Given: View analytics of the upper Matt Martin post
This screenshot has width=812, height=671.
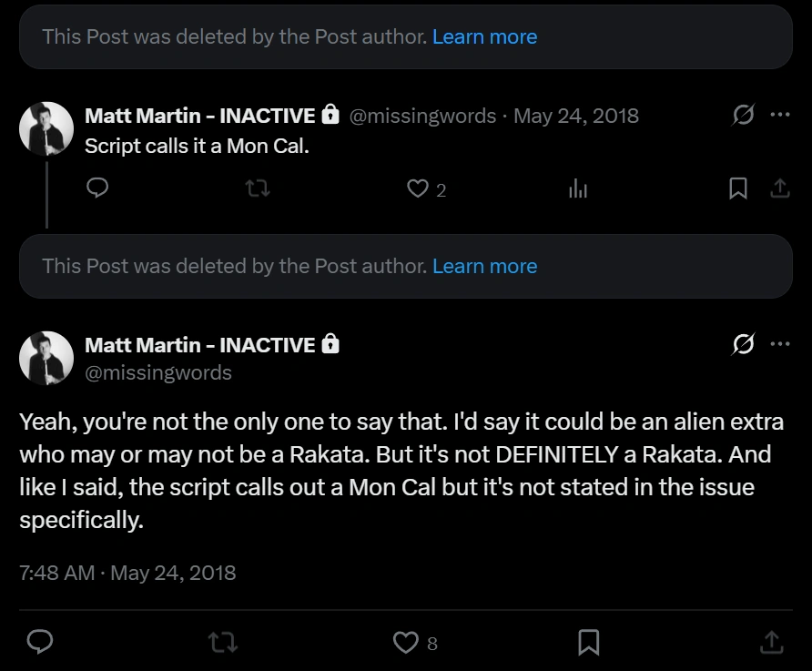Looking at the screenshot, I should coord(578,188).
